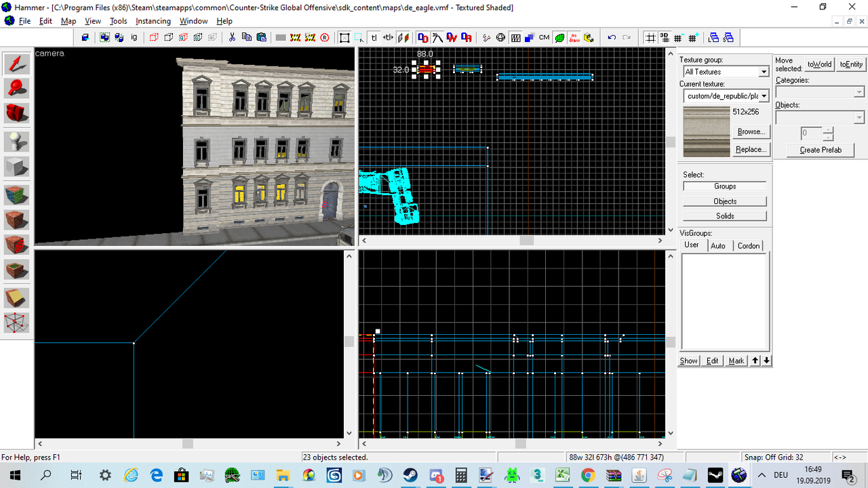Toggle cordon mode 'CM' button
The height and width of the screenshot is (488, 868).
coord(544,37)
